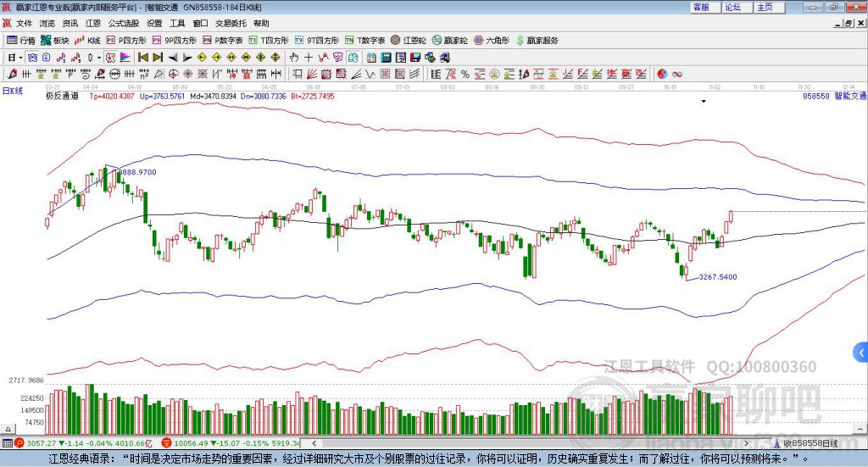Image resolution: width=868 pixels, height=467 pixels.
Task: Click the yin-yang icon in toolbar
Action: (662, 74)
